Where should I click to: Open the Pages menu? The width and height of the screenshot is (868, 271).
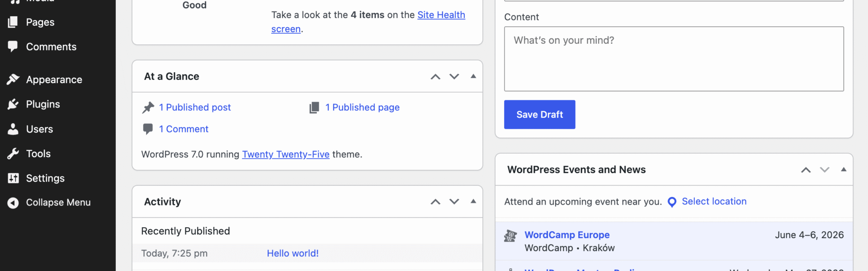(x=58, y=22)
